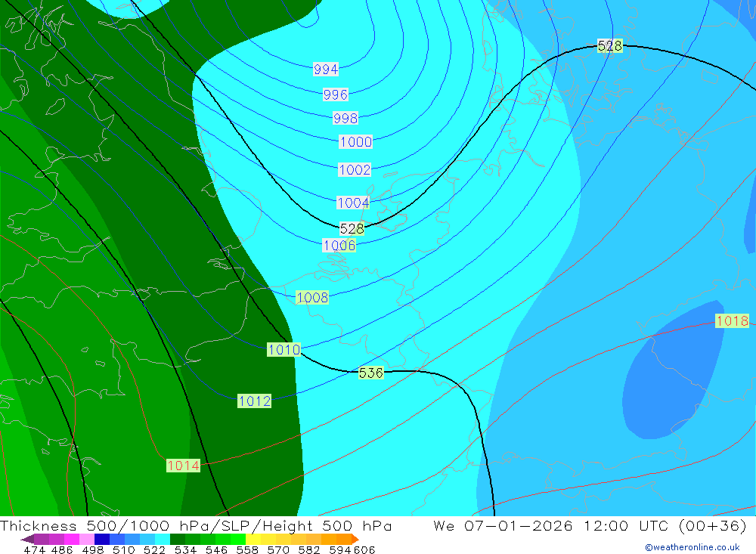This screenshot has width=756, height=554.
Task: Click the legend value 534
Action: click(185, 549)
